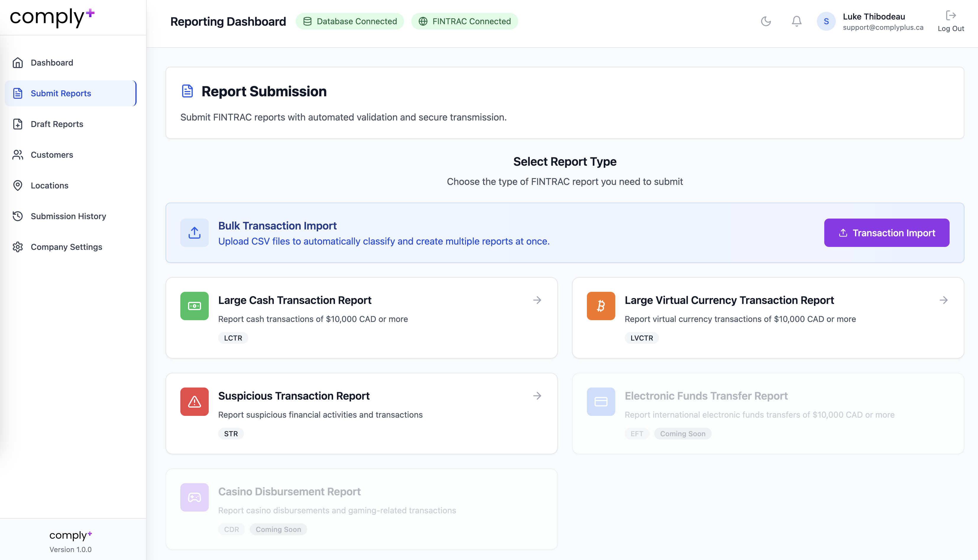The image size is (978, 560).
Task: Click the Bulk Transaction Import upload icon
Action: [x=194, y=232]
